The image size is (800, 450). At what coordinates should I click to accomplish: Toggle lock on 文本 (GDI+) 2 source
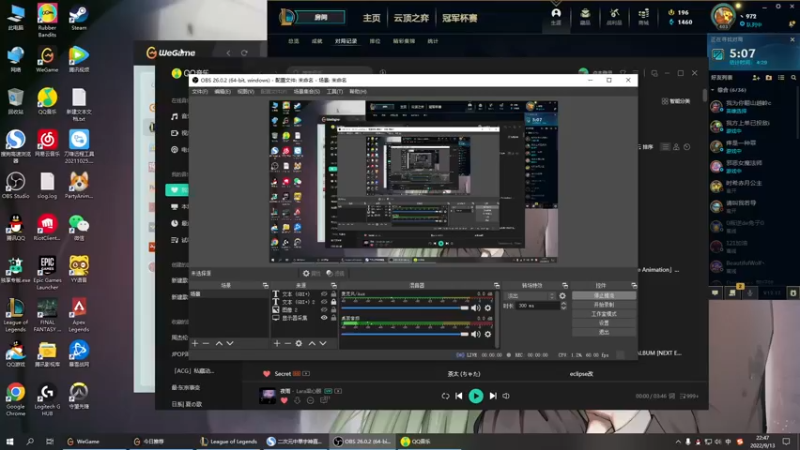tap(334, 302)
